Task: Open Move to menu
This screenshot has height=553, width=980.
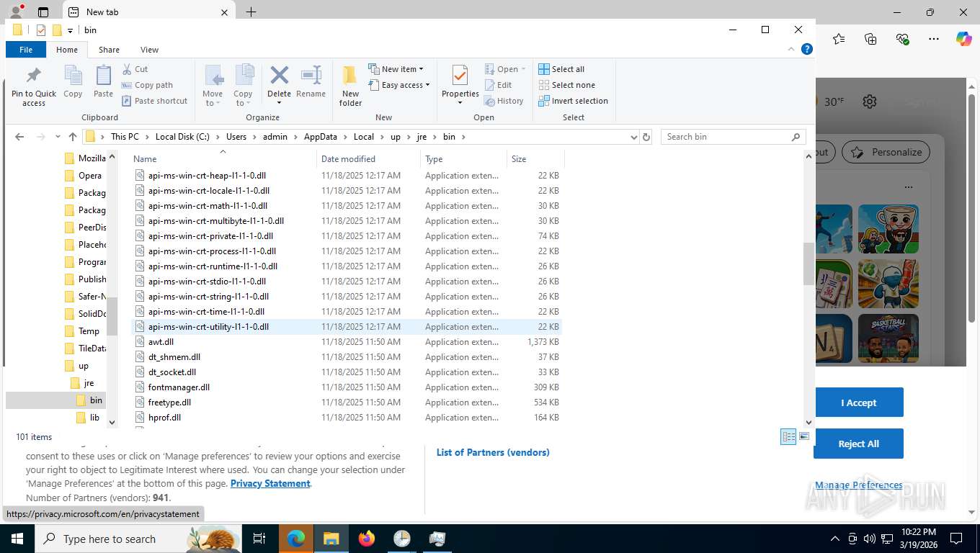Action: [213, 86]
